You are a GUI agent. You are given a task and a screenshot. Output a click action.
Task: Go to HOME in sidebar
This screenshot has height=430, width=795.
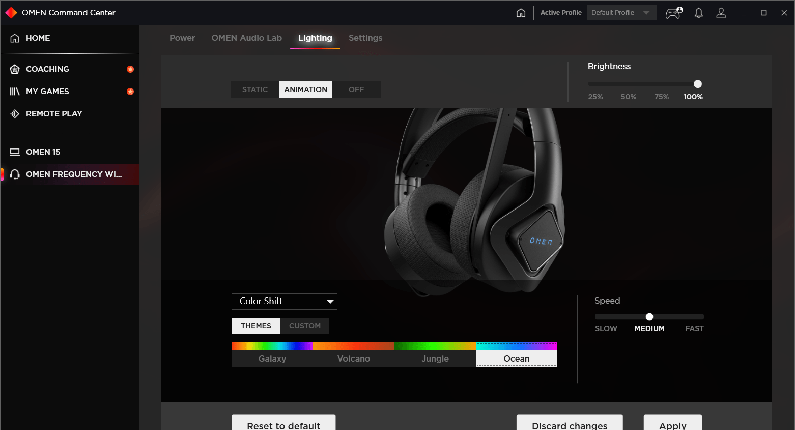point(70,38)
